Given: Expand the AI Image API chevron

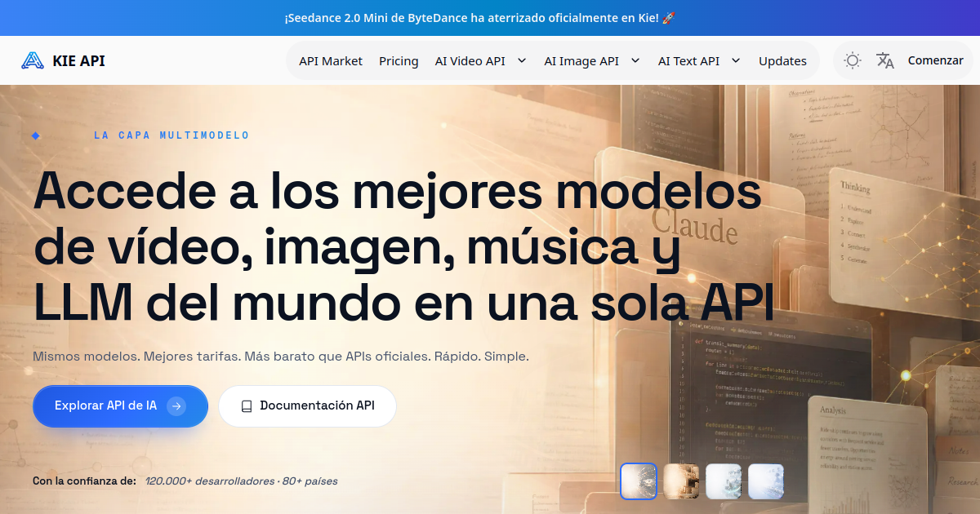Looking at the screenshot, I should point(635,60).
